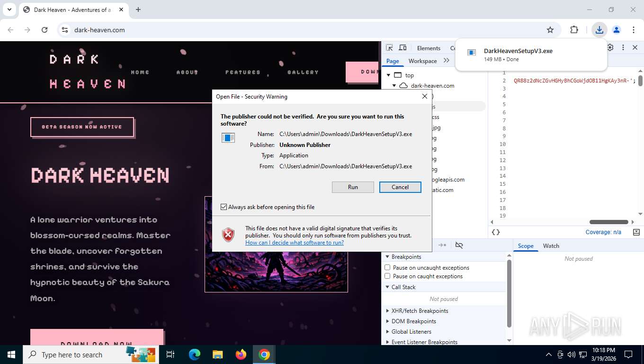Click the site information icon in address bar
Viewport: 644px width, 364px height.
pos(65,30)
